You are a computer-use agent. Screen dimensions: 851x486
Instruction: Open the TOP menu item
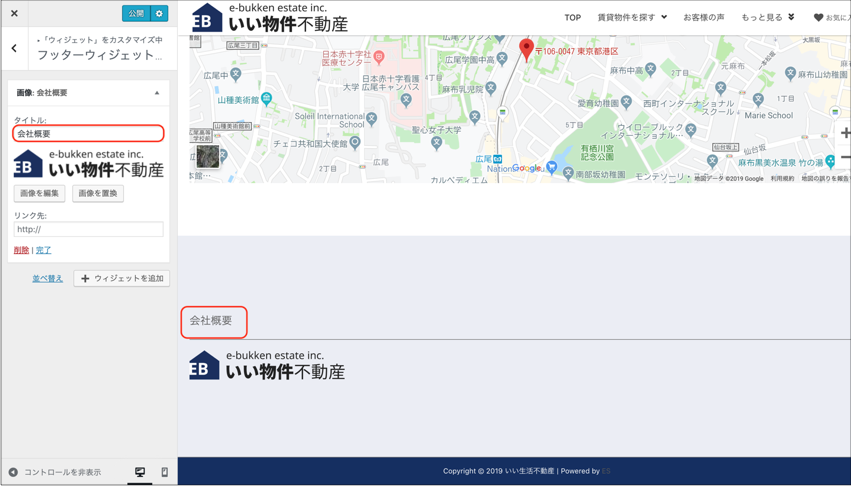[572, 17]
